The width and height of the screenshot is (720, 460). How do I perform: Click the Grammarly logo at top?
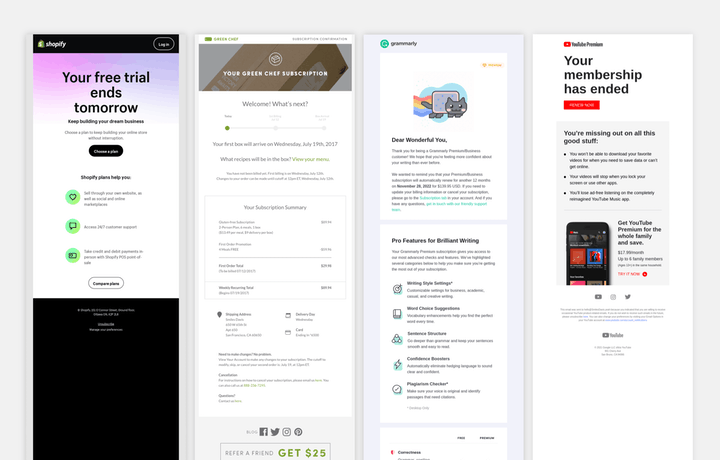coord(399,44)
